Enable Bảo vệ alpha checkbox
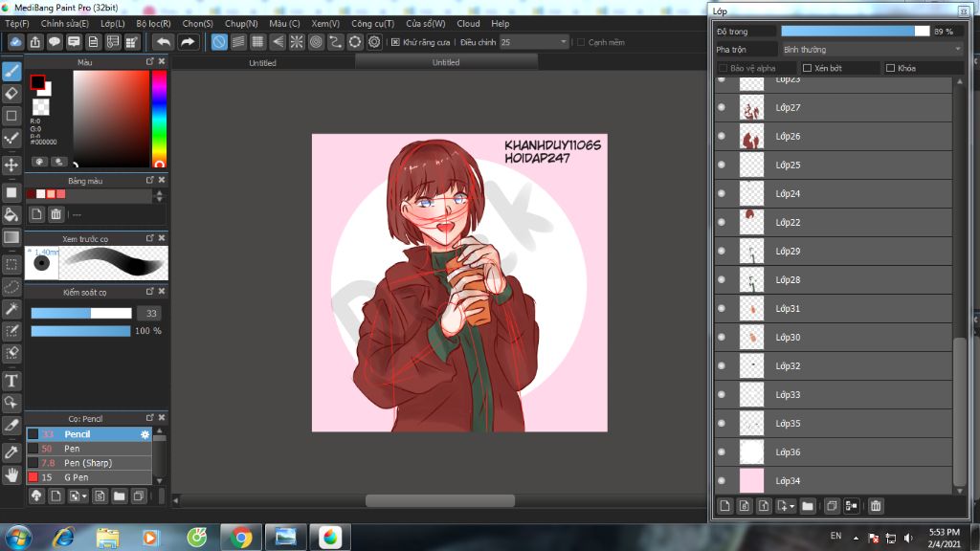 [x=724, y=68]
